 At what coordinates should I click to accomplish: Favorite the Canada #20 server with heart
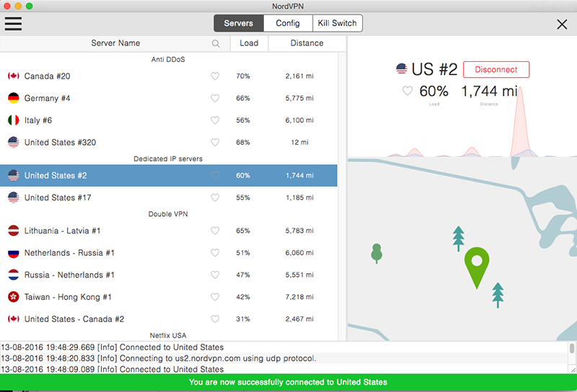pyautogui.click(x=214, y=76)
